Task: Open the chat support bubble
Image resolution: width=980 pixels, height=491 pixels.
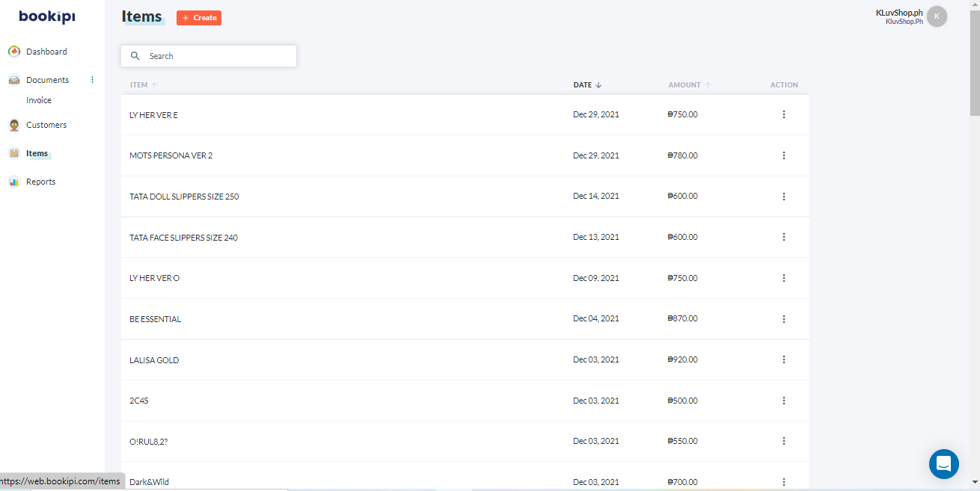Action: pos(943,464)
